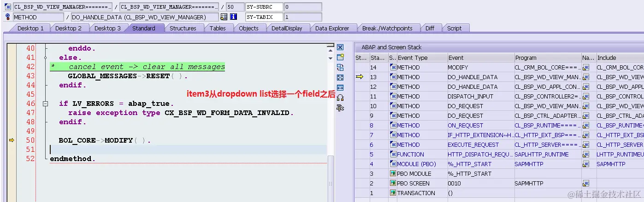Open the Structures tab
The height and width of the screenshot is (202, 644).
tap(183, 28)
